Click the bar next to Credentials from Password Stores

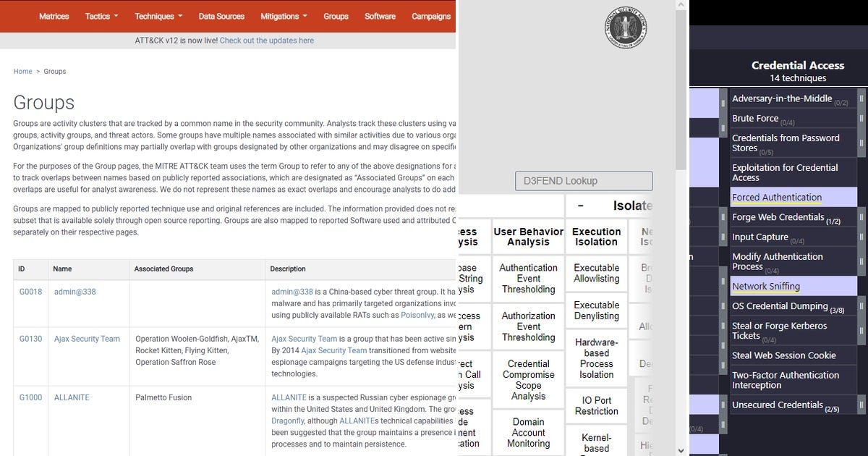click(860, 144)
